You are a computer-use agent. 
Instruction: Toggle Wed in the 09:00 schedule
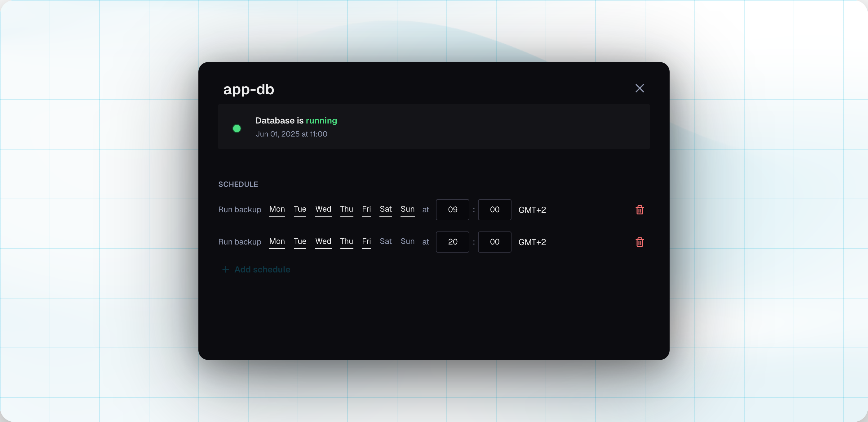[x=323, y=209]
